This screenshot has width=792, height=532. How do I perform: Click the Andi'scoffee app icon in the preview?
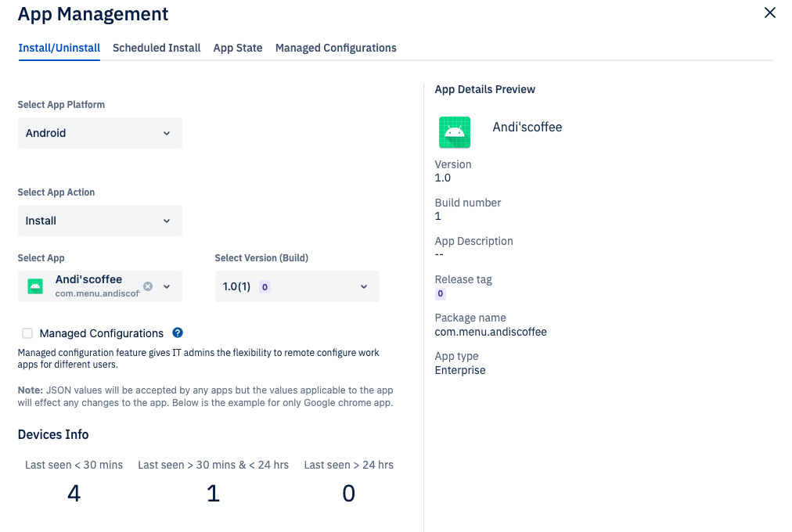[x=455, y=132]
